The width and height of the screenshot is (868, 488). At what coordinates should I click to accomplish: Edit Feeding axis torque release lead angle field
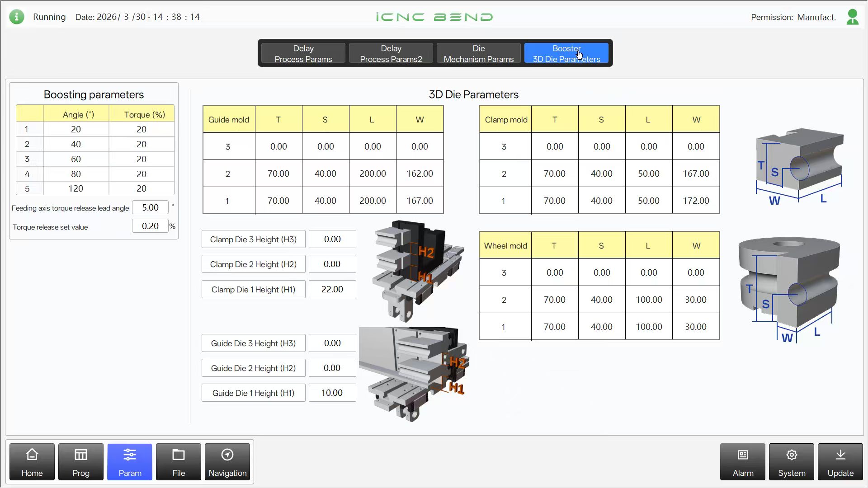(150, 207)
